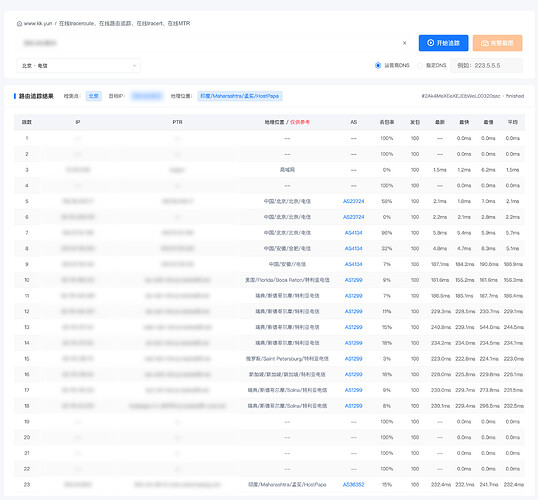Start tracing with the blue 开始追踪 button

pyautogui.click(x=443, y=43)
